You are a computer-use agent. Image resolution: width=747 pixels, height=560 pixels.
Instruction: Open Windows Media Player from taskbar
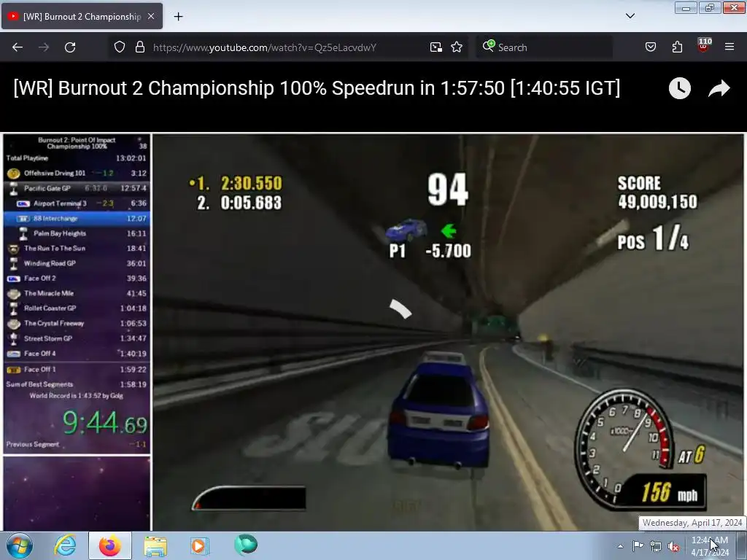click(x=199, y=545)
